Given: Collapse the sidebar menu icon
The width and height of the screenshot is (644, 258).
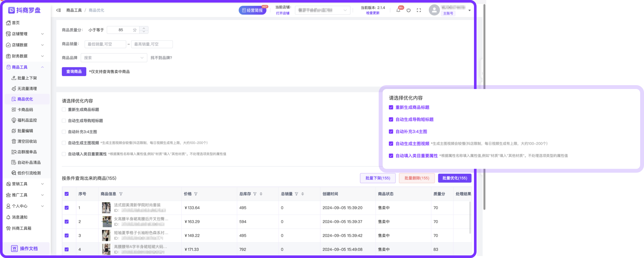Looking at the screenshot, I should click(59, 10).
